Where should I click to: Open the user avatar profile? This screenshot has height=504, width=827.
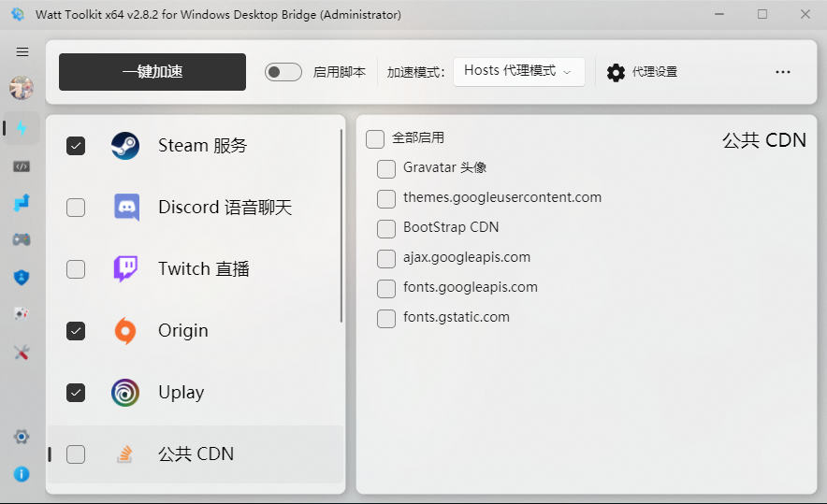[x=22, y=88]
